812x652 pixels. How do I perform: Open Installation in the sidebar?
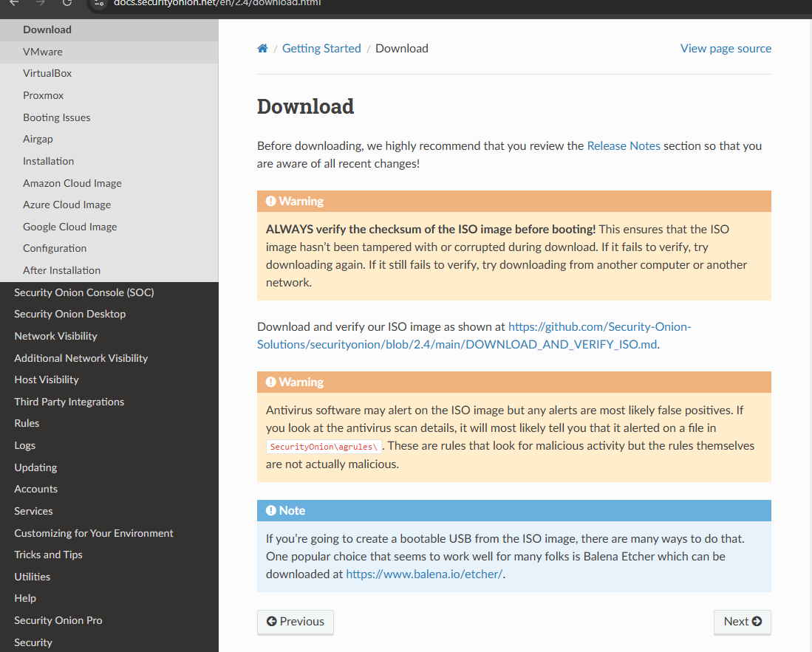click(x=109, y=161)
